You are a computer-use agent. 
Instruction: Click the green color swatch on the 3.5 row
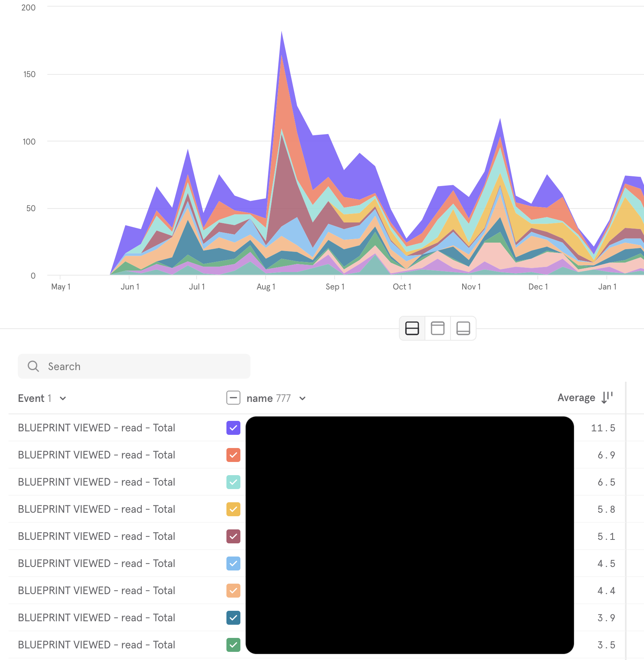[x=233, y=645]
